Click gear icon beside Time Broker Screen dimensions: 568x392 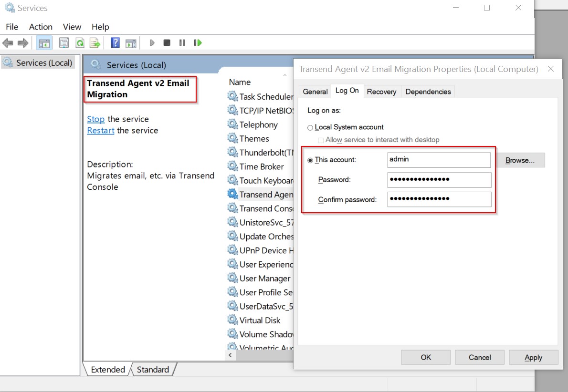tap(232, 166)
